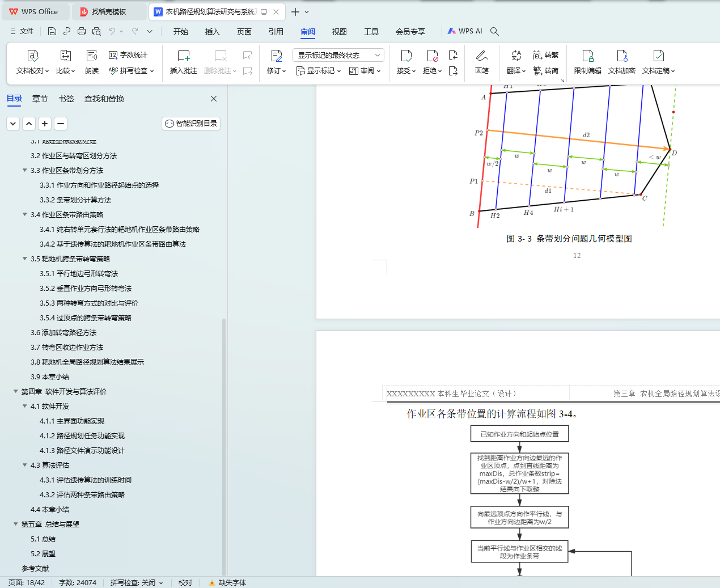Click the minus icon to collapse outline levels
Image resolution: width=720 pixels, height=588 pixels.
point(61,123)
